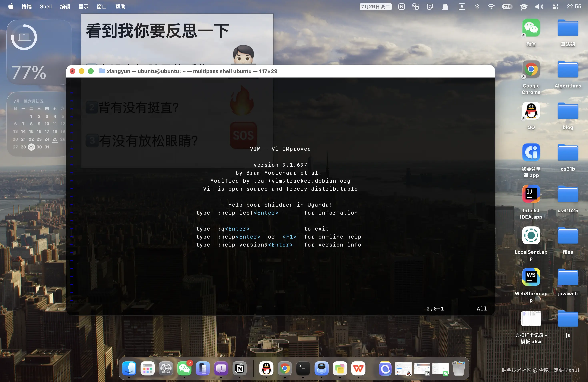The height and width of the screenshot is (382, 588).
Task: Open the LocalSend desktop app icon
Action: pyautogui.click(x=531, y=235)
